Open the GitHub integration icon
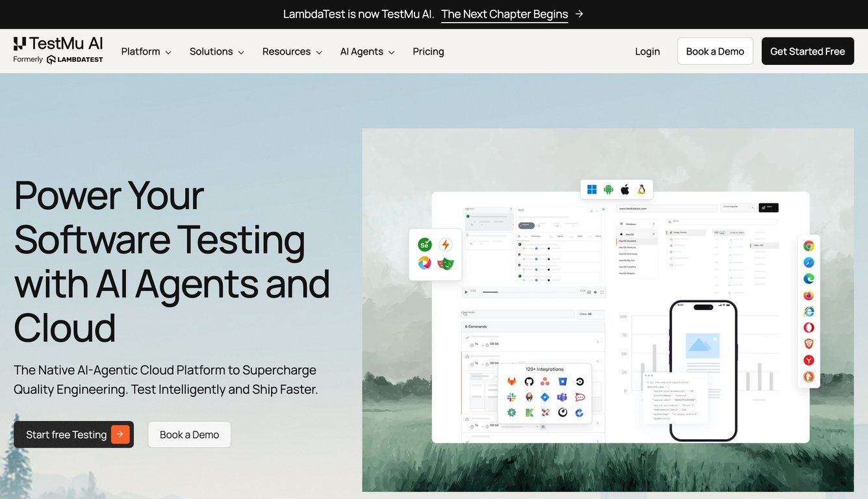 pyautogui.click(x=528, y=381)
